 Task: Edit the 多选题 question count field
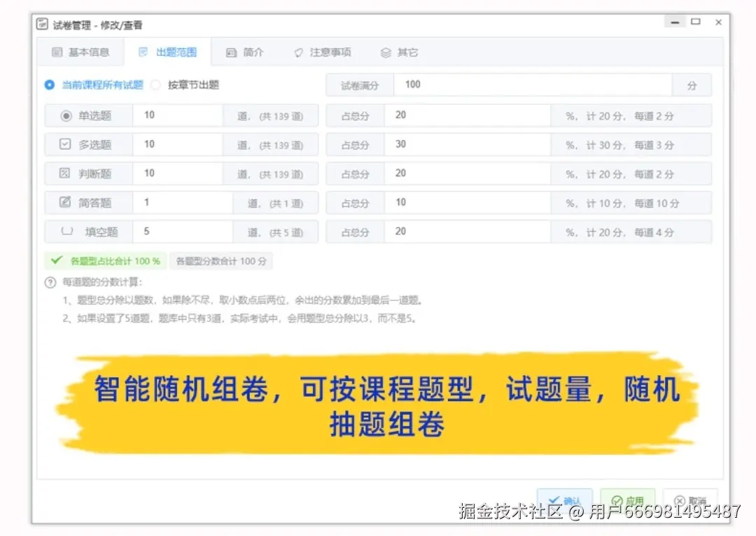click(x=177, y=144)
